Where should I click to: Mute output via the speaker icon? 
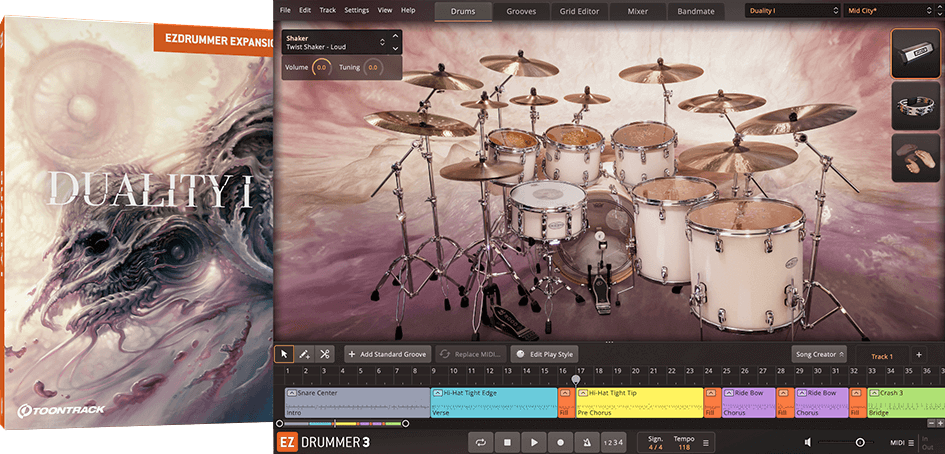click(x=808, y=443)
